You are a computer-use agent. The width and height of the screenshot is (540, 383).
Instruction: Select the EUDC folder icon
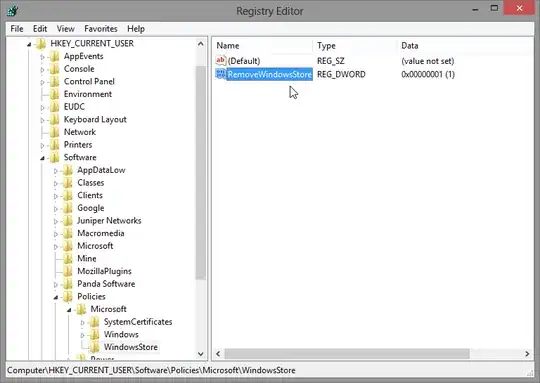coord(54,107)
